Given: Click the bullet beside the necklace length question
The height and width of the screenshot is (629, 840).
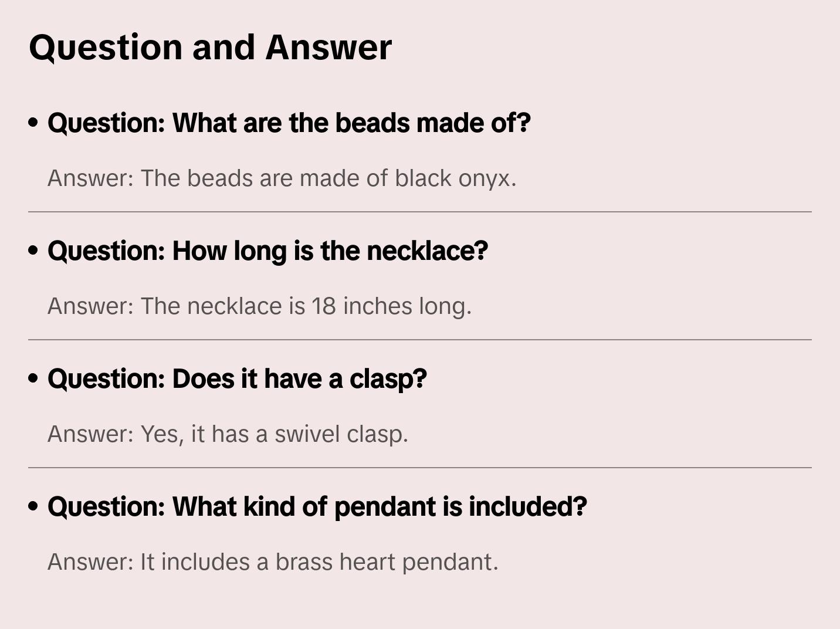Looking at the screenshot, I should tap(33, 251).
